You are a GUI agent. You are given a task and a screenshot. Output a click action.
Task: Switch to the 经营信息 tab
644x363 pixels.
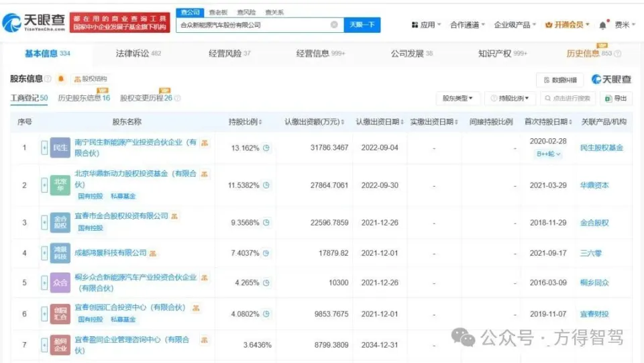click(321, 54)
